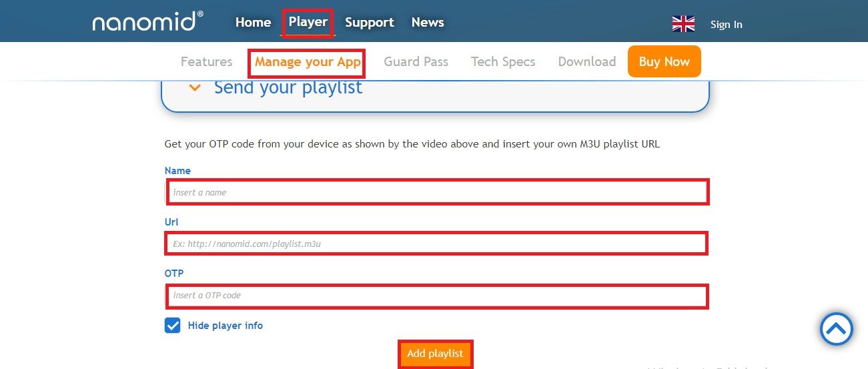868x369 pixels.
Task: Go to the Home menu item
Action: click(x=253, y=23)
